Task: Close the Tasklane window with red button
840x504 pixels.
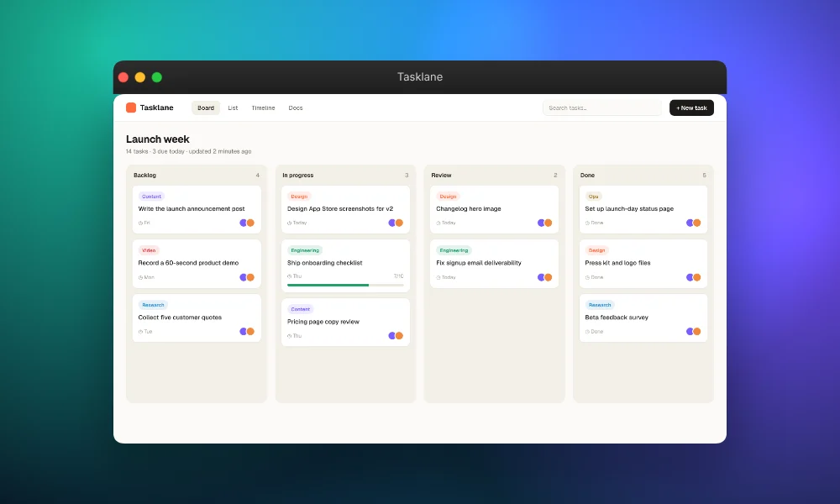Action: click(x=123, y=77)
